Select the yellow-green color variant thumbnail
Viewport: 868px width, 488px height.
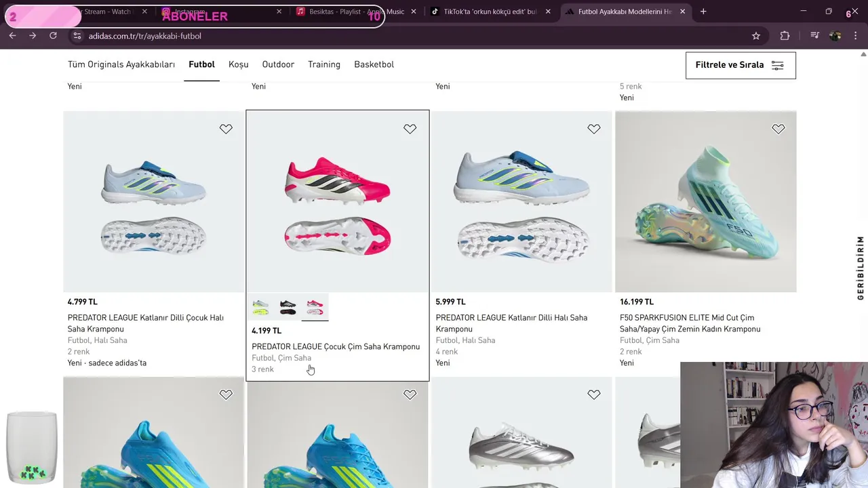[x=261, y=307]
